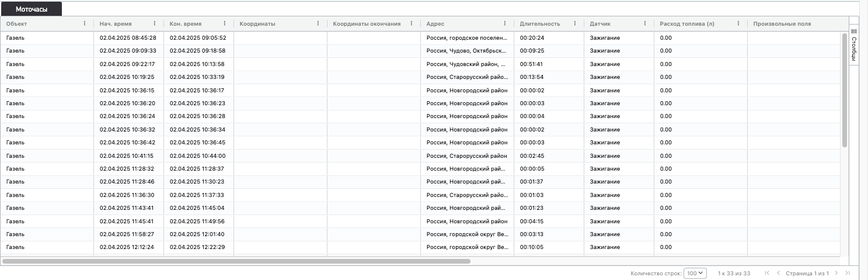This screenshot has height=280, width=868.
Task: Open the Расход топлива column menu icon
Action: pos(738,24)
